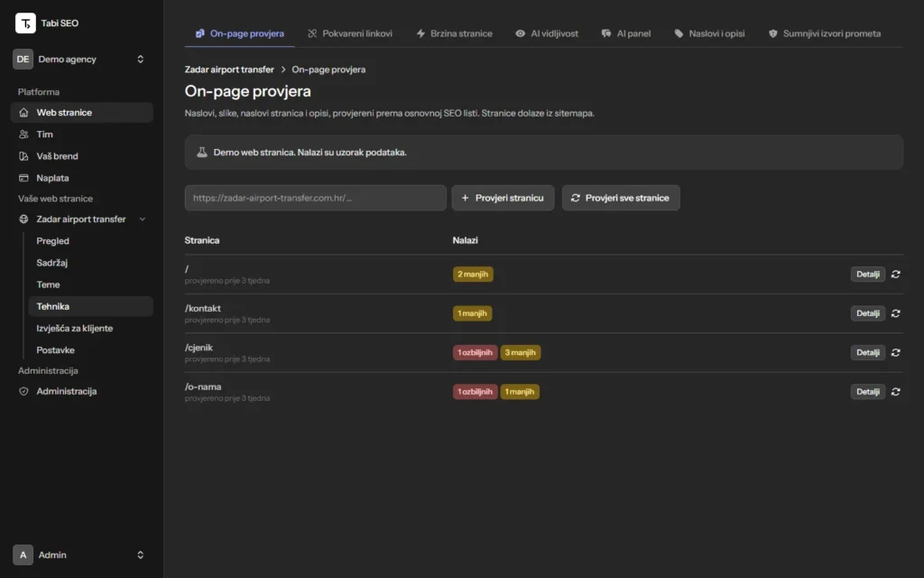
Task: Switch to Naslovi i opisi tab
Action: [x=709, y=33]
